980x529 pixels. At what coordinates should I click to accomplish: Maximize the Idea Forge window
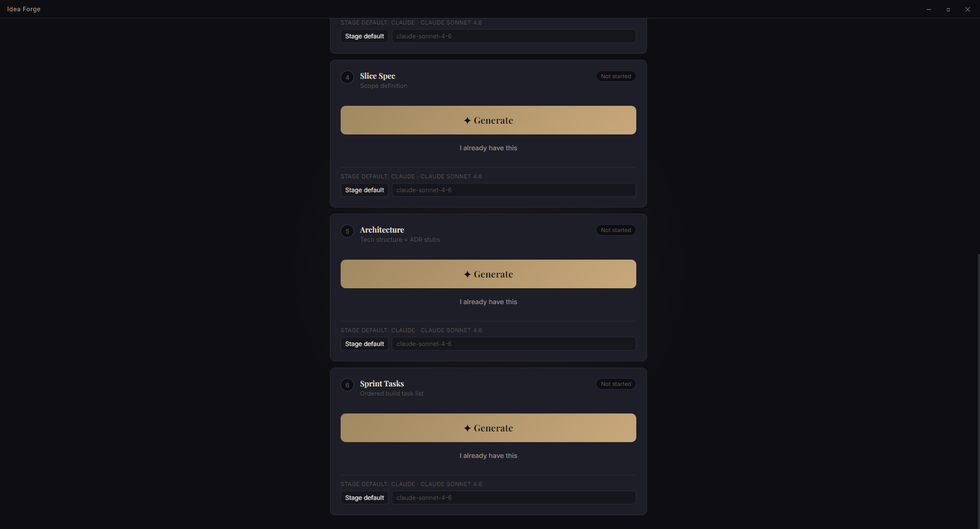tap(948, 9)
